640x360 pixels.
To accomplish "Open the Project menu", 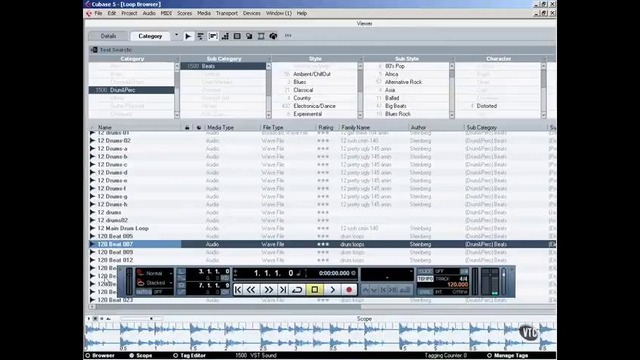I will point(129,13).
